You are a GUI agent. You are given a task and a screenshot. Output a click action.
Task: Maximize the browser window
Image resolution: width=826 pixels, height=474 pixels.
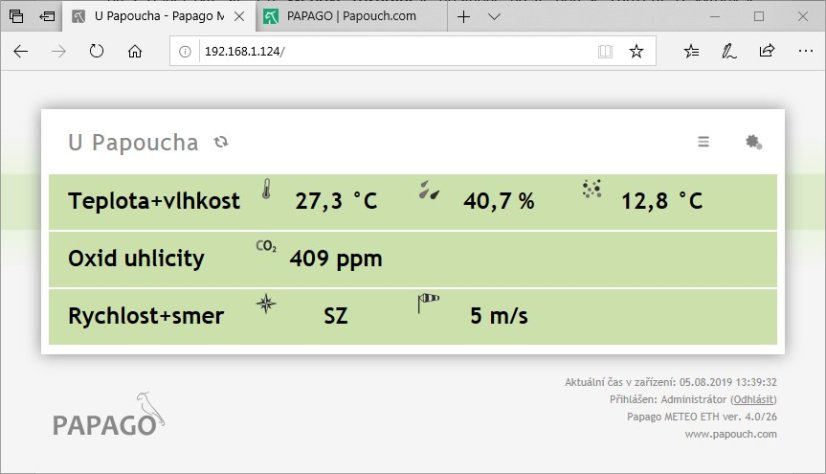pos(759,17)
